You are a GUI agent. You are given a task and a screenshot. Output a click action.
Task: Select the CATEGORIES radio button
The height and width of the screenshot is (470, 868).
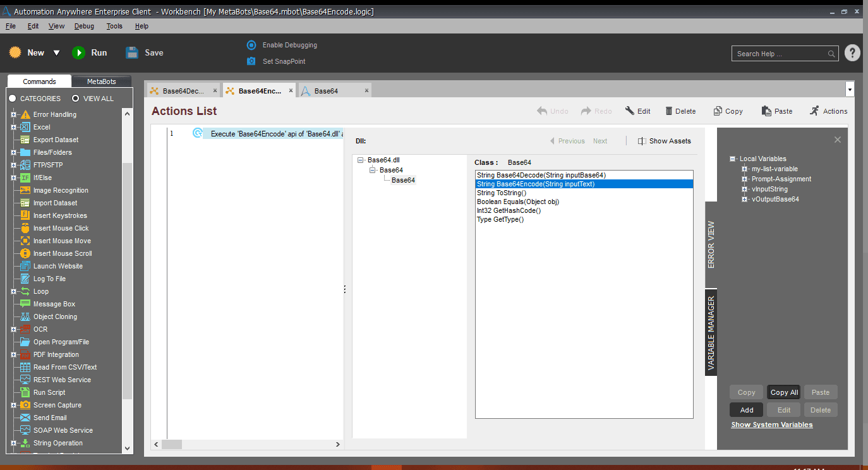click(12, 99)
